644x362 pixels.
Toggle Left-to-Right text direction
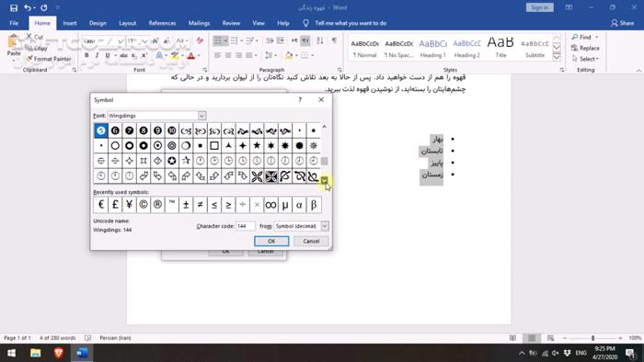[294, 40]
